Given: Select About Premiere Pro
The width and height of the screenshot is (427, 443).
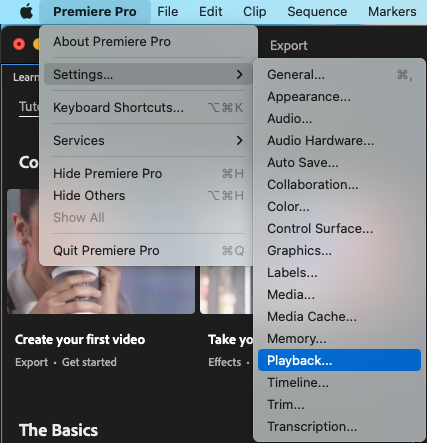Looking at the screenshot, I should [148, 42].
